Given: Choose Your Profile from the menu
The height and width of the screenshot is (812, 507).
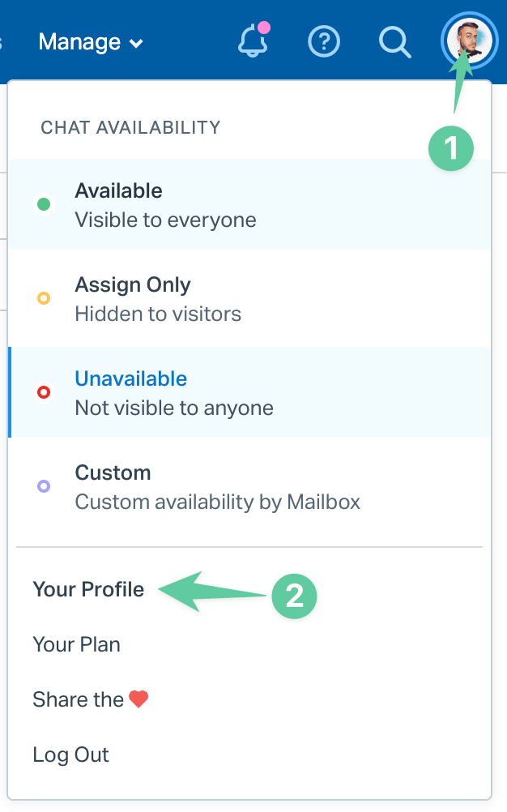Looking at the screenshot, I should pyautogui.click(x=89, y=589).
